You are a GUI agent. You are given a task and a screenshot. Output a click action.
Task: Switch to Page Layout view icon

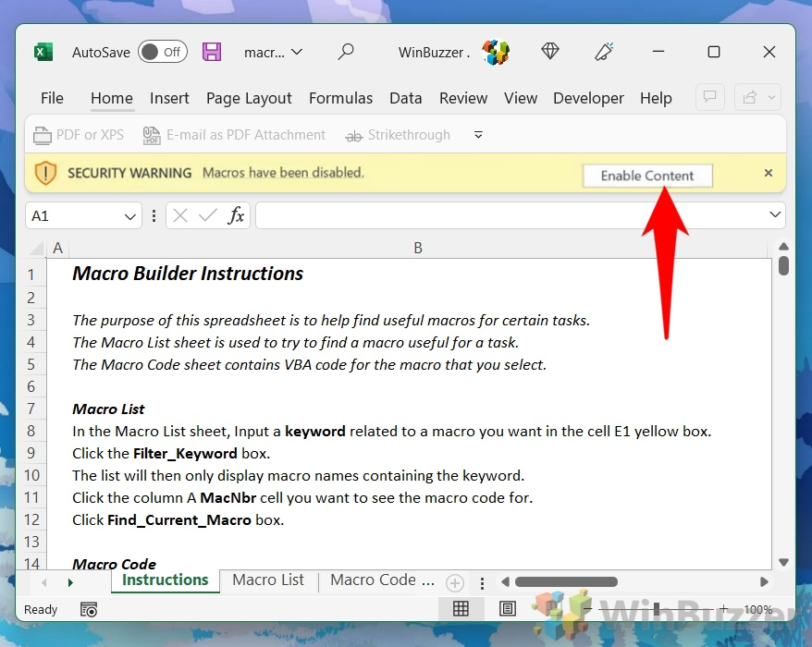[x=508, y=609]
